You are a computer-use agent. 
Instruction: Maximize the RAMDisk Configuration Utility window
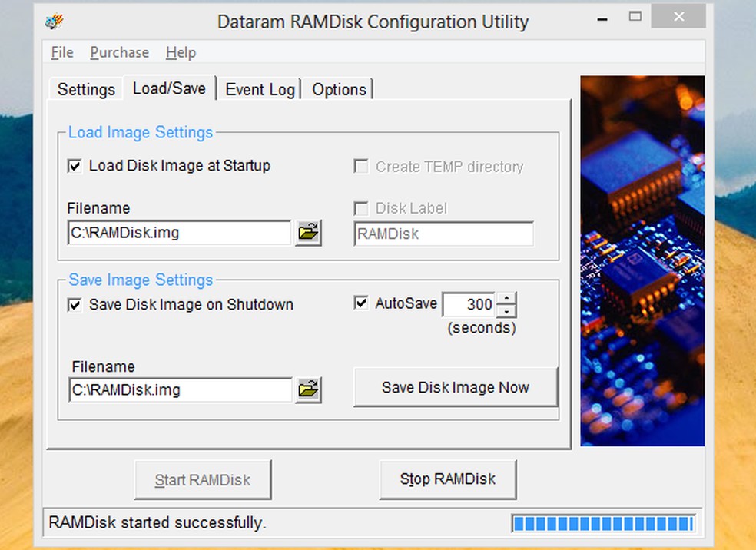click(x=635, y=16)
